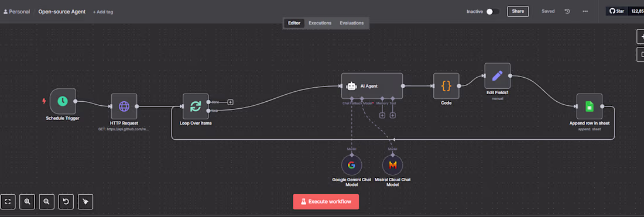
Task: Add a Memory sub-node plus
Action: (x=382, y=116)
